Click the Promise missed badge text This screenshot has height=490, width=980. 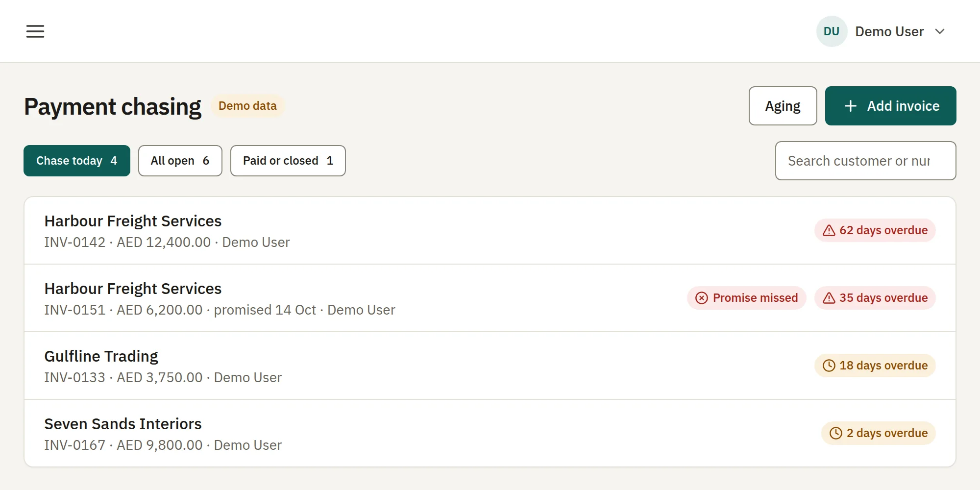click(x=755, y=298)
